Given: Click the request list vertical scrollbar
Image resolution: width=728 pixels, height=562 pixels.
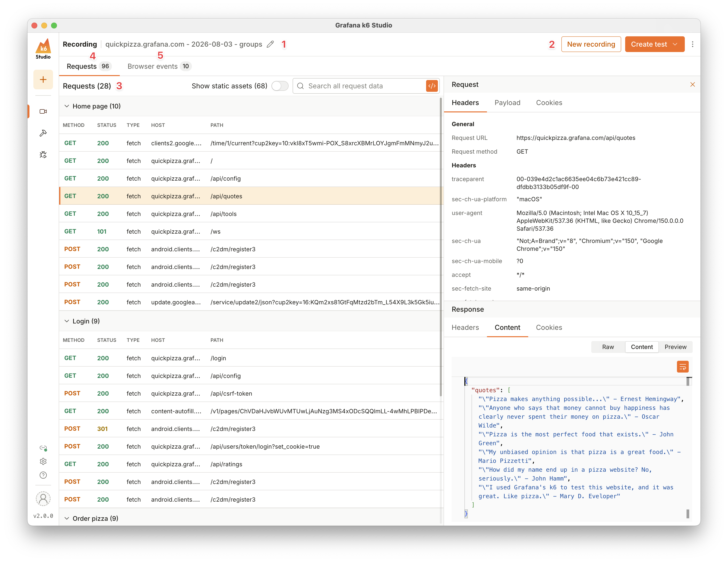Looking at the screenshot, I should tap(441, 247).
